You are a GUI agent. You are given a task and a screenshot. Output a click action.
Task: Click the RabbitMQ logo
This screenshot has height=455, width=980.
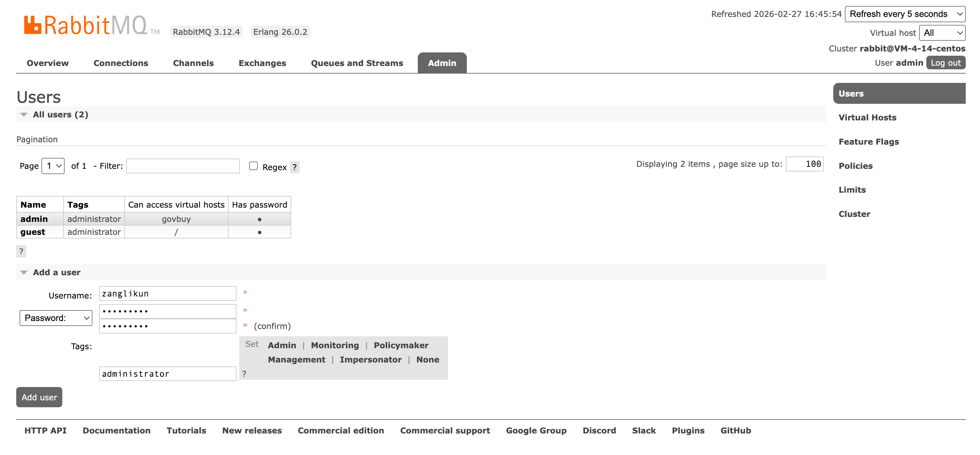(x=85, y=26)
